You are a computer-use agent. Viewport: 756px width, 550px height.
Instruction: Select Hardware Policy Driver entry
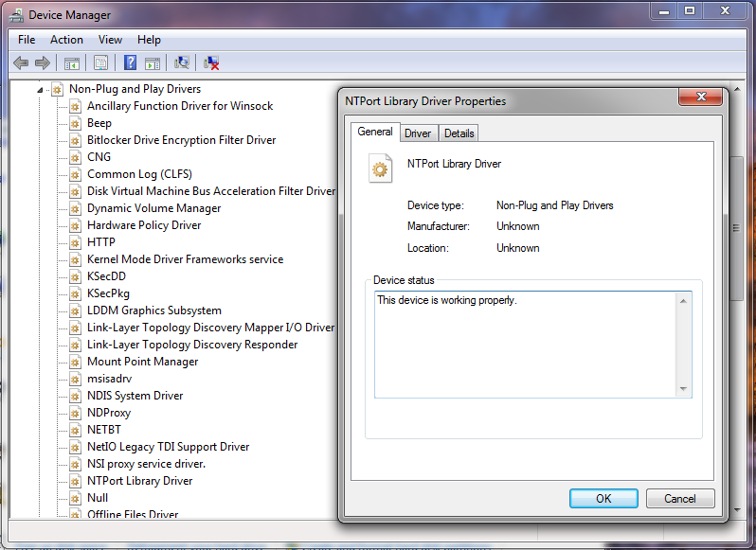point(144,225)
